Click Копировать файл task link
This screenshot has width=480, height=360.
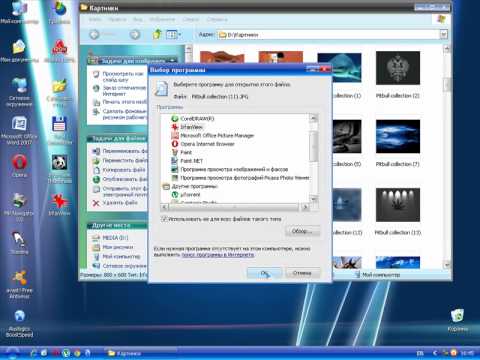124,170
